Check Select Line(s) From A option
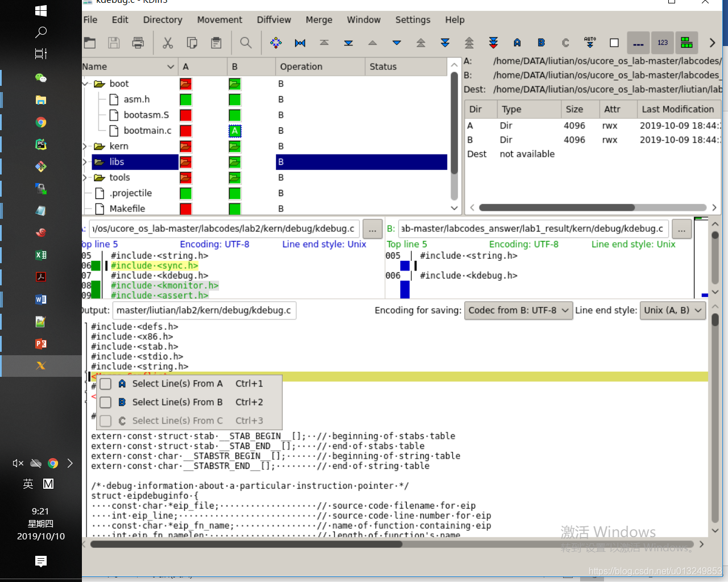The image size is (728, 582). coord(105,384)
